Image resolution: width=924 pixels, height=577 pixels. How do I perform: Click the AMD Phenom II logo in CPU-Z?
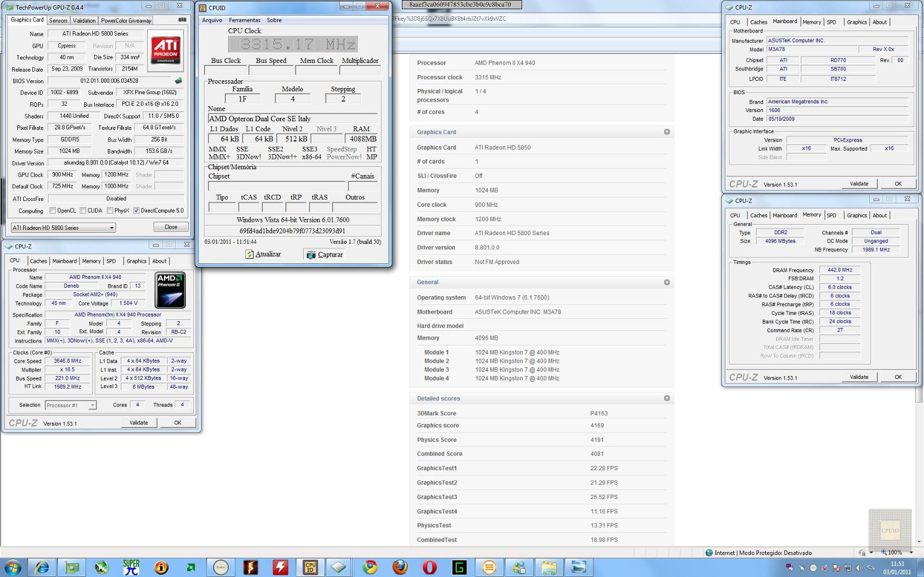pyautogui.click(x=170, y=290)
